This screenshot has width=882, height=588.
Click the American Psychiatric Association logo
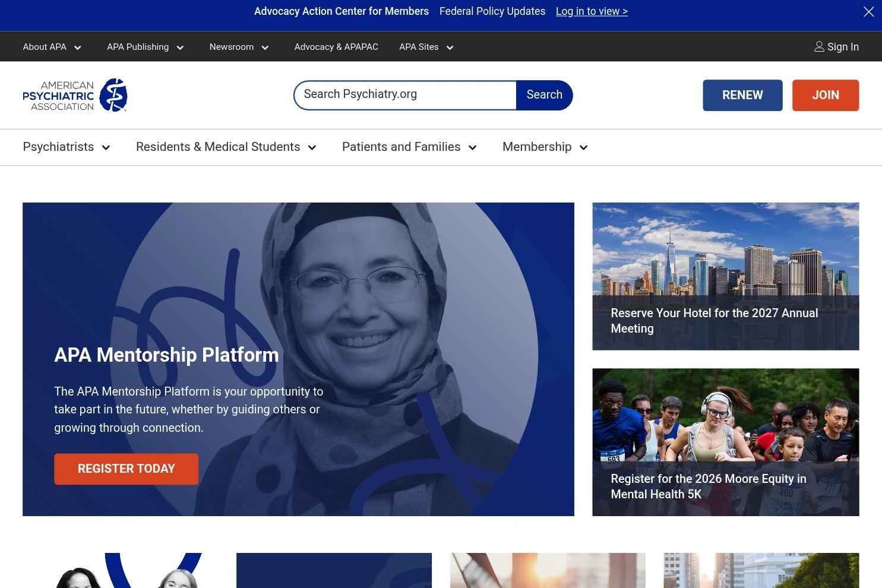point(75,95)
